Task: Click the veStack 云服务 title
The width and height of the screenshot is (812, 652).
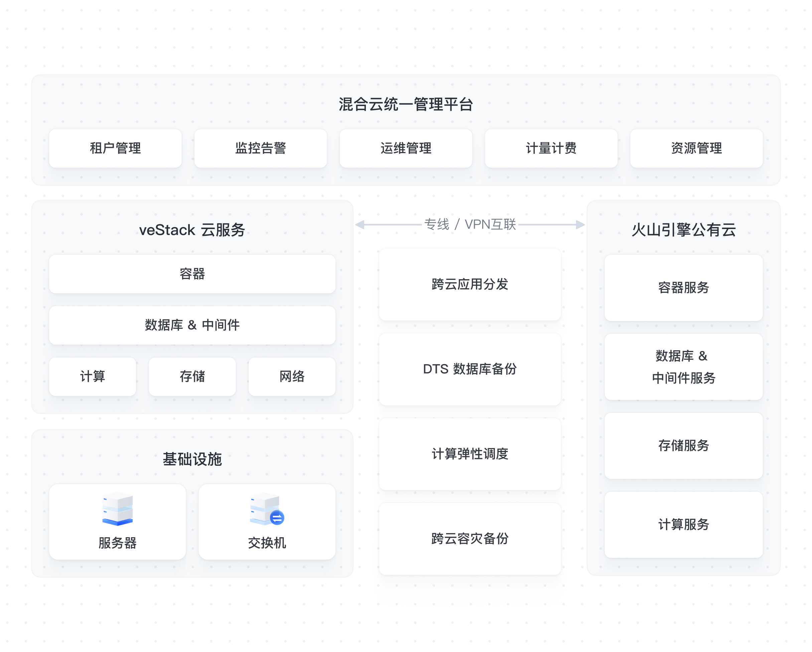Action: pos(192,229)
